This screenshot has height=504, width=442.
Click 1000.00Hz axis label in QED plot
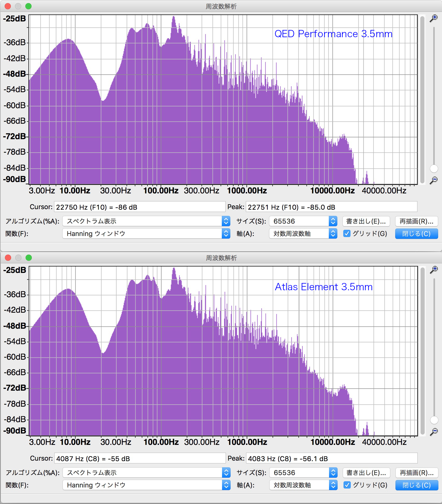247,191
